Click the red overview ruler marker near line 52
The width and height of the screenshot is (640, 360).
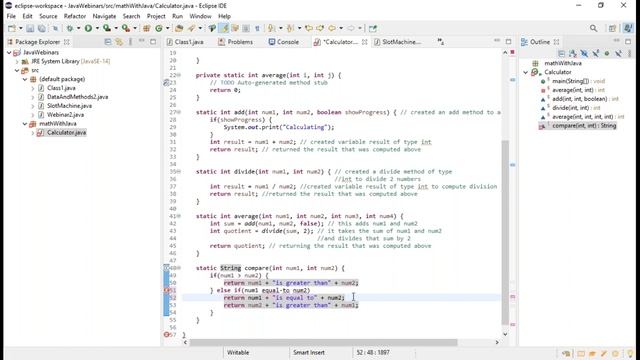(x=513, y=297)
